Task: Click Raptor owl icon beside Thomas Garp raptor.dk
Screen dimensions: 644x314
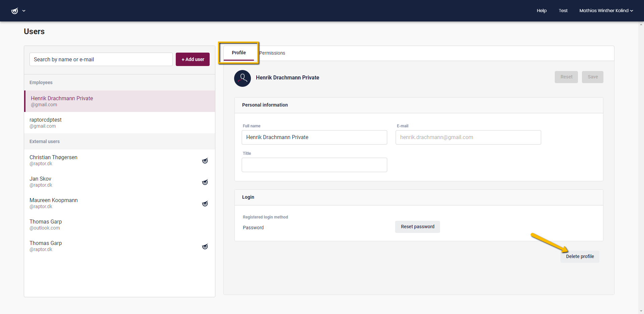Action: pyautogui.click(x=205, y=246)
